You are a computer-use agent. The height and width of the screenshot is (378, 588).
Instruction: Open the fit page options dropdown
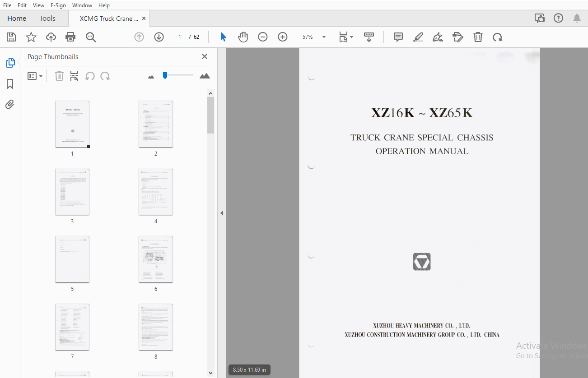pos(346,37)
